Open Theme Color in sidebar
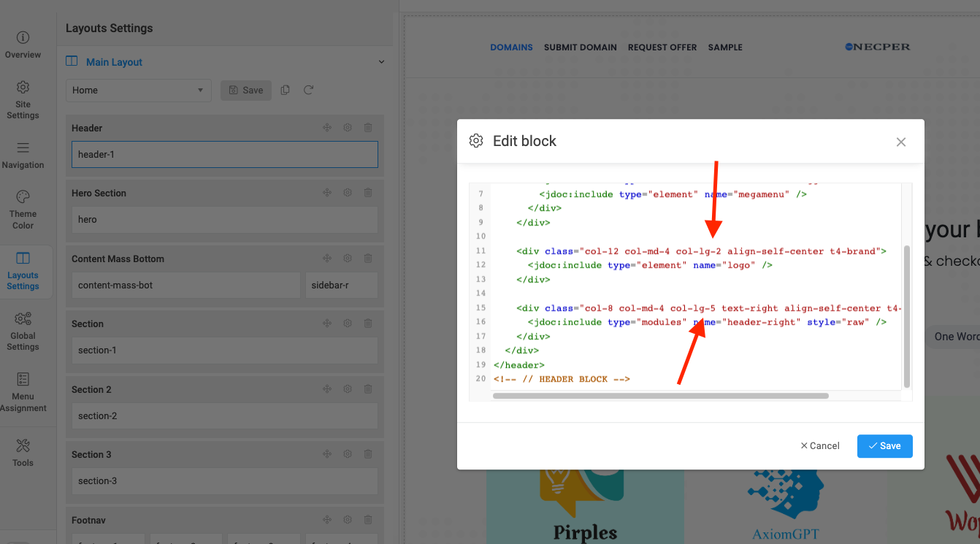 [23, 210]
